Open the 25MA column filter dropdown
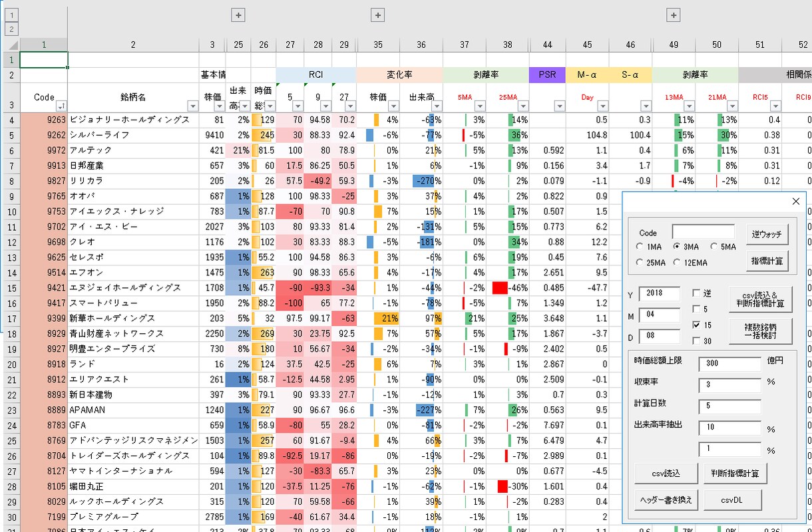The width and height of the screenshot is (812, 532). (523, 106)
